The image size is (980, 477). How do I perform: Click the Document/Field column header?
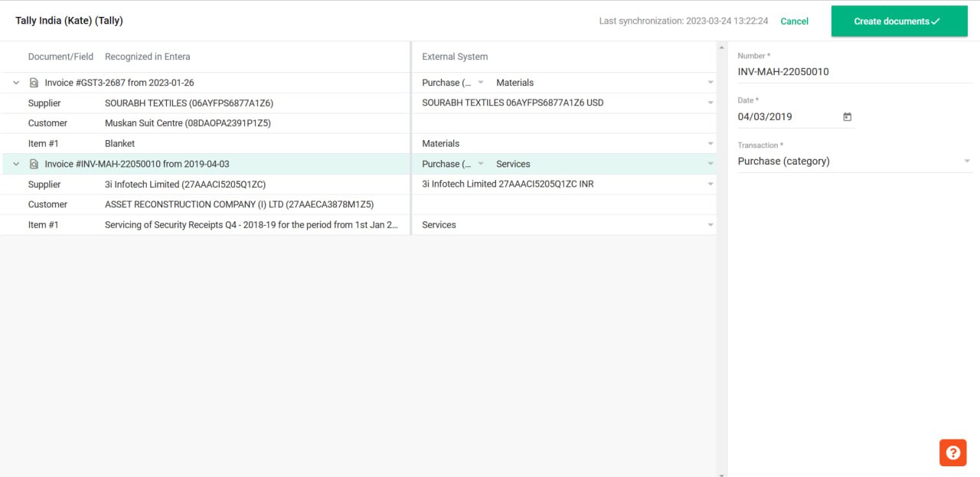[x=60, y=57]
